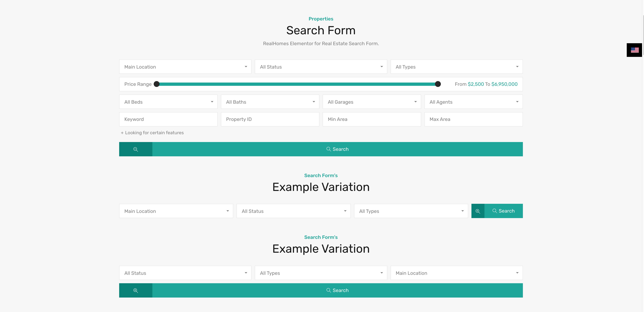
Task: Expand the All Baths dropdown
Action: pos(270,102)
